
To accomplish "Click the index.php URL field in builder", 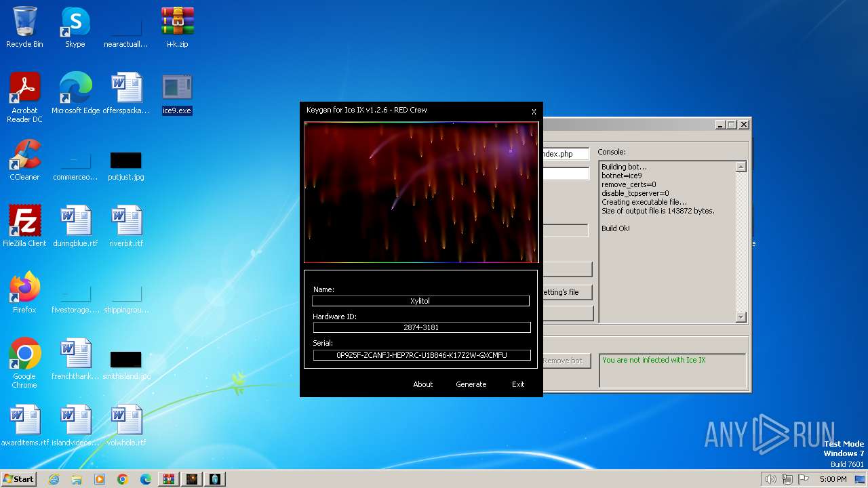I will (566, 154).
